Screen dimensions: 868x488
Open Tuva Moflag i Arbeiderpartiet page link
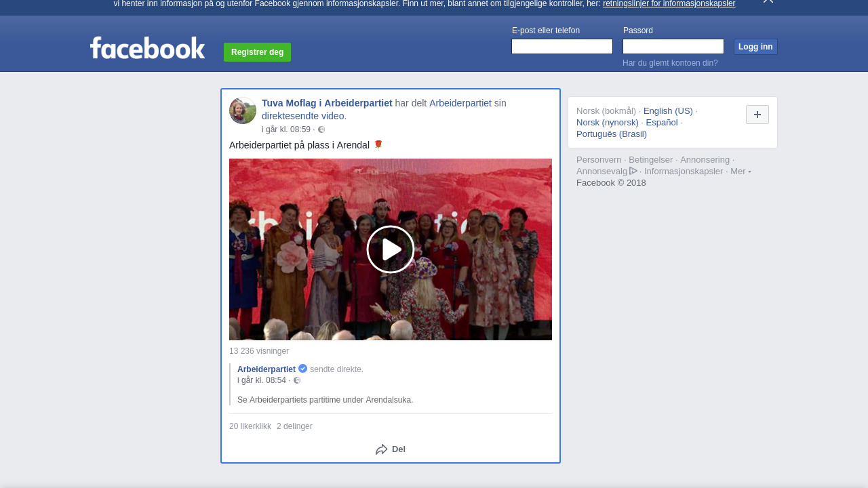[327, 103]
